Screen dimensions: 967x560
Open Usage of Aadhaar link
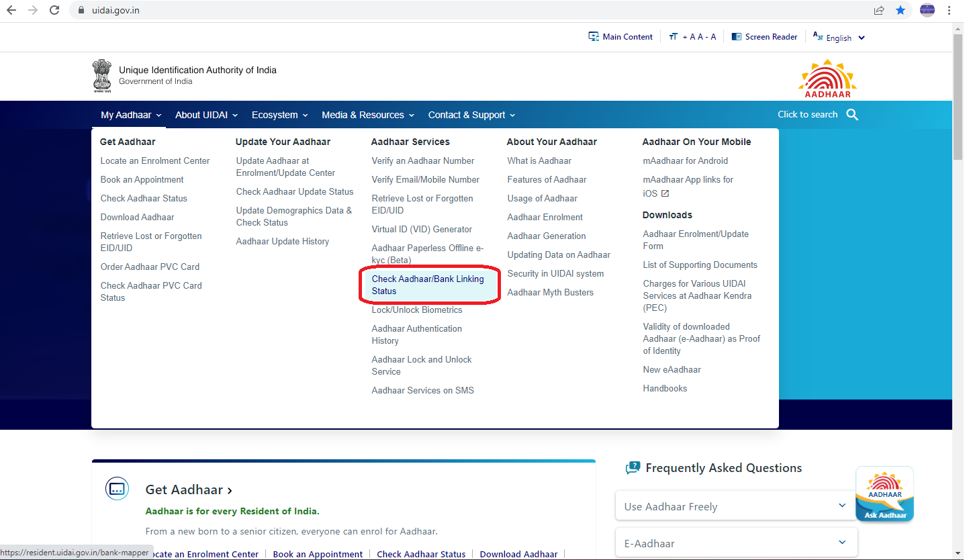tap(542, 199)
